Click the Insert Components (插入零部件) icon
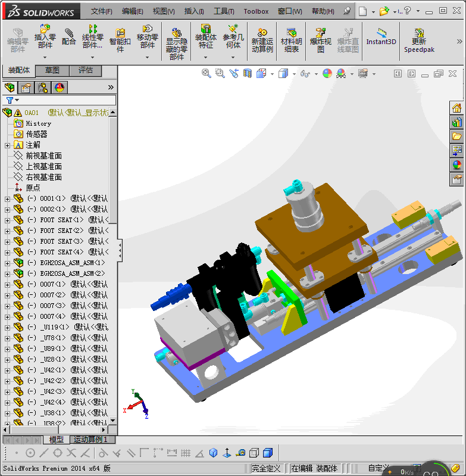 [45, 36]
